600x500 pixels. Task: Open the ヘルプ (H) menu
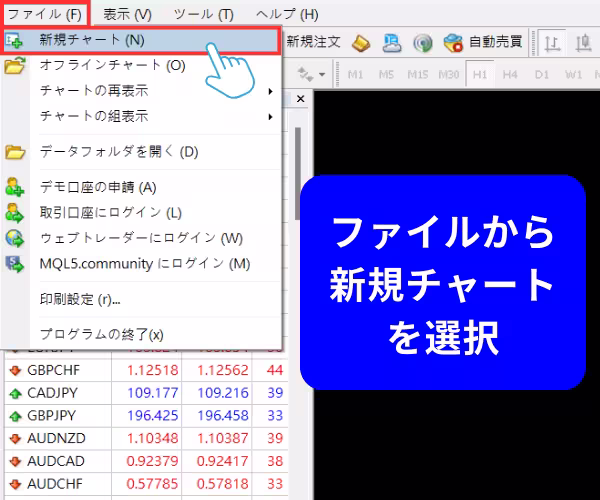(x=287, y=15)
